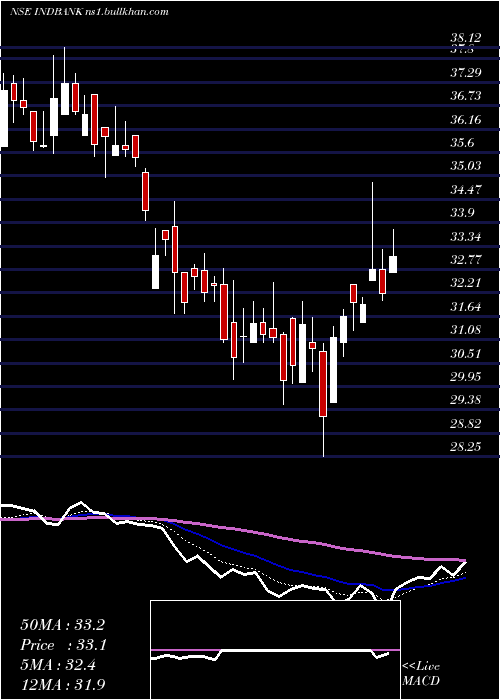500x700 pixels.
Task: Select the 28.82 price axis label
Action: coord(466,424)
